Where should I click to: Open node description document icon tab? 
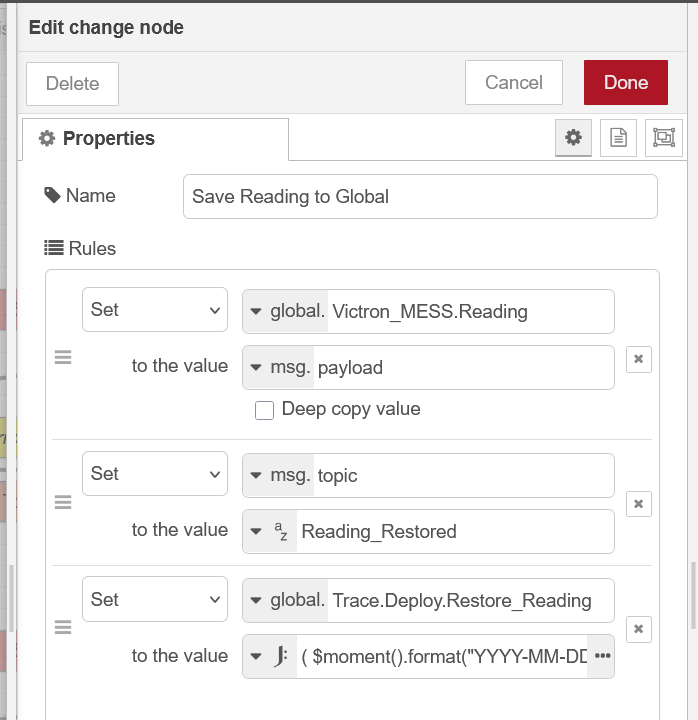coord(618,138)
